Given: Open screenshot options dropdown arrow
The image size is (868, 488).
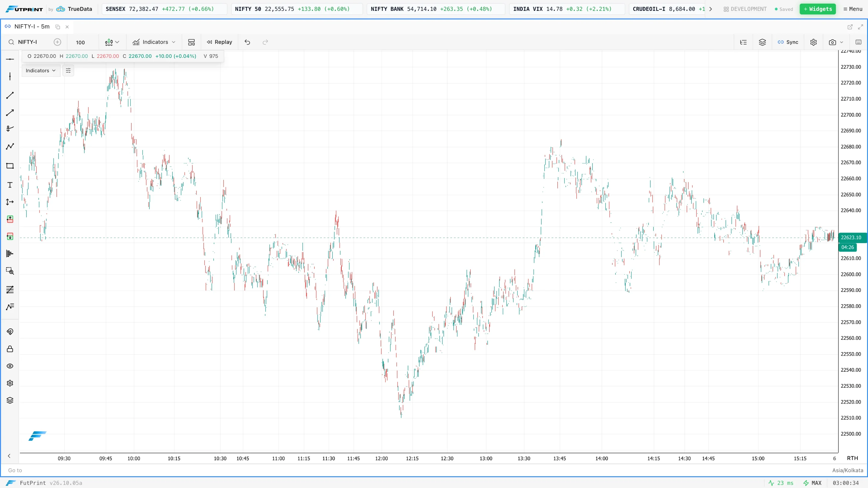Looking at the screenshot, I should point(842,42).
